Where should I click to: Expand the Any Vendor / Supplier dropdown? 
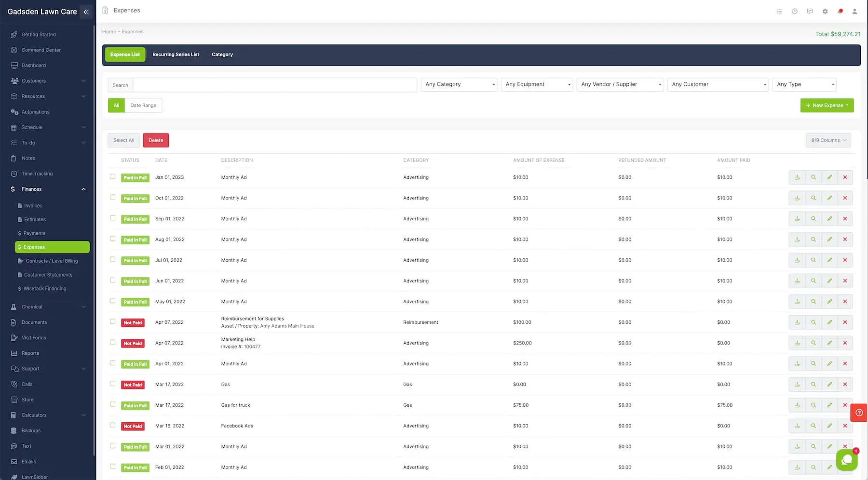click(620, 84)
